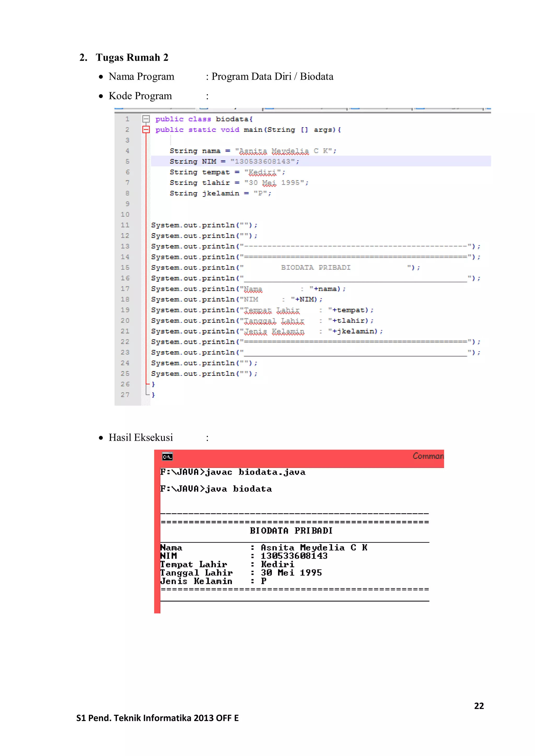The width and height of the screenshot is (535, 756).
Task: Click the closing brace on line 26
Action: pos(153,384)
